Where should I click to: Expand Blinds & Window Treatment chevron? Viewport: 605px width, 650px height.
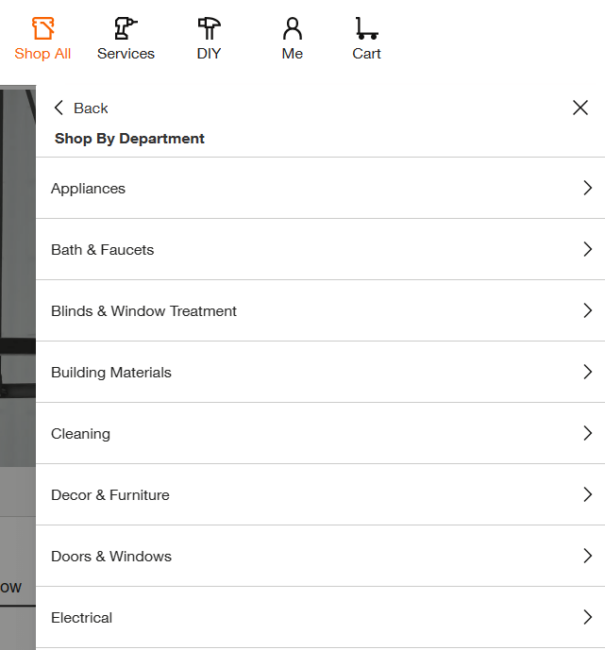pyautogui.click(x=587, y=311)
